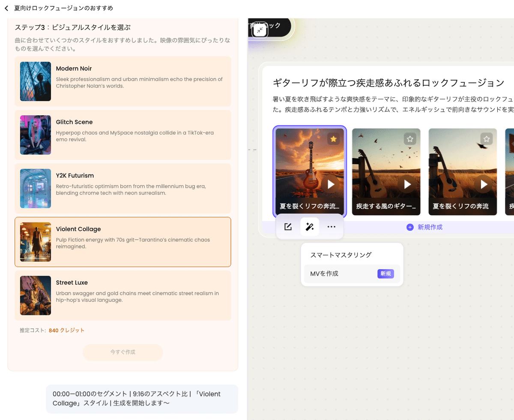Click the 新規作成 plus button
The height and width of the screenshot is (420, 514).
pyautogui.click(x=424, y=227)
